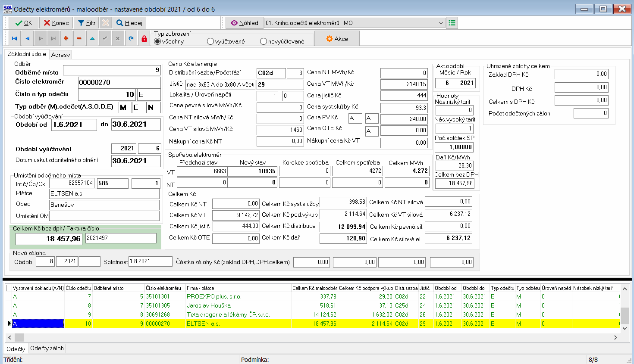
Task: Delete record with orange minus icon
Action: [x=79, y=39]
